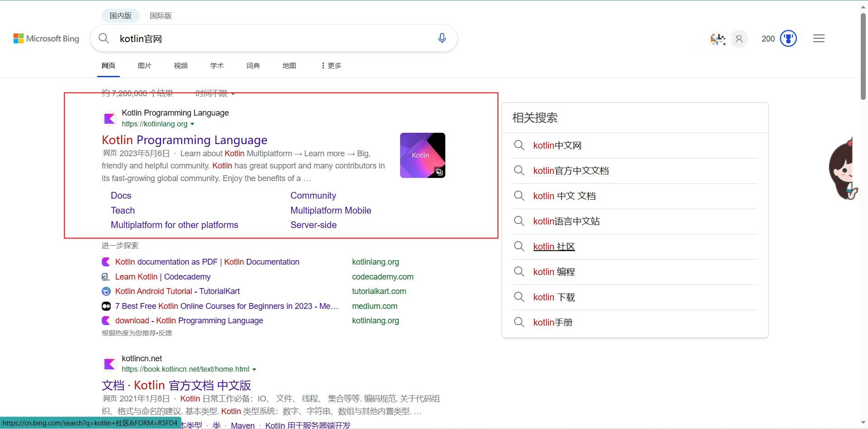
Task: Open the Docs sitelink
Action: point(121,196)
